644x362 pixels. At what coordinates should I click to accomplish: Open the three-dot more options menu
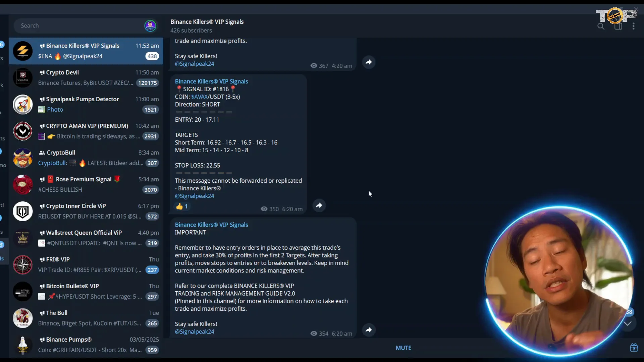pyautogui.click(x=634, y=26)
